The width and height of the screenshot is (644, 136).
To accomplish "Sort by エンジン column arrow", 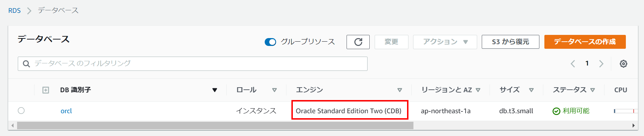I will 400,90.
